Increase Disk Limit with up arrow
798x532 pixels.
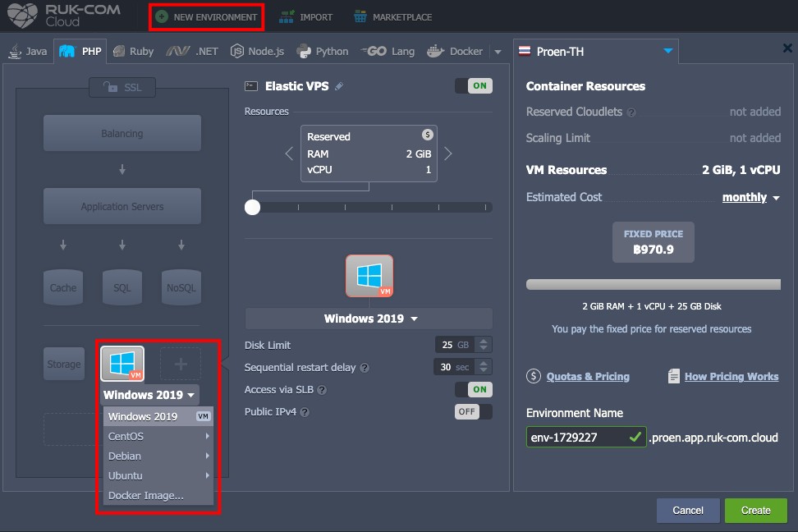(484, 341)
